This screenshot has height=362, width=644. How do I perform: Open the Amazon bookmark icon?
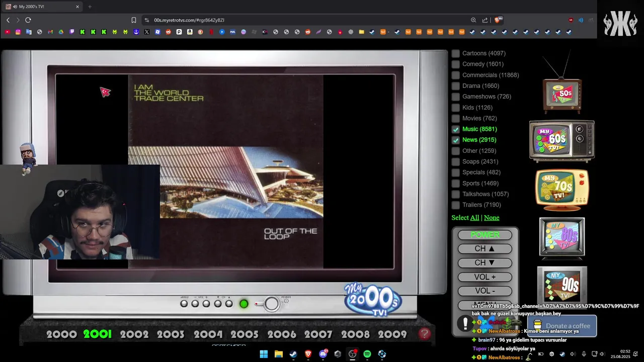click(190, 32)
